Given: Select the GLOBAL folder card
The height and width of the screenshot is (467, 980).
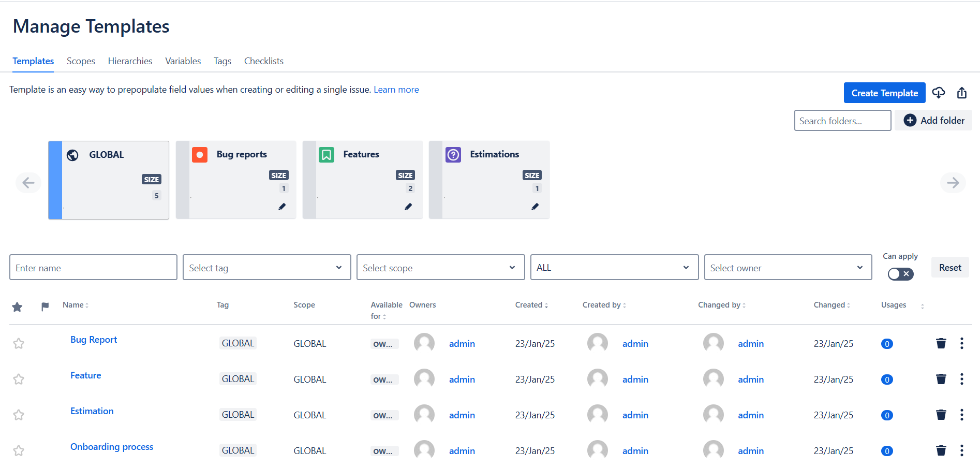Looking at the screenshot, I should tap(109, 180).
